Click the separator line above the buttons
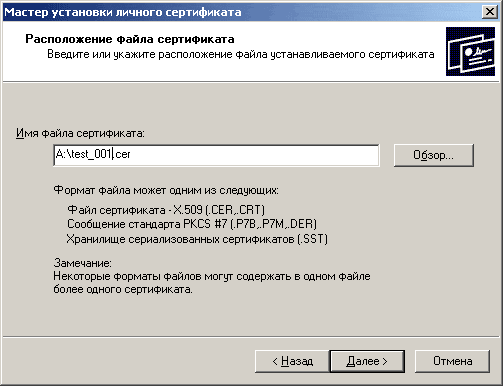The image size is (503, 386). [251, 337]
